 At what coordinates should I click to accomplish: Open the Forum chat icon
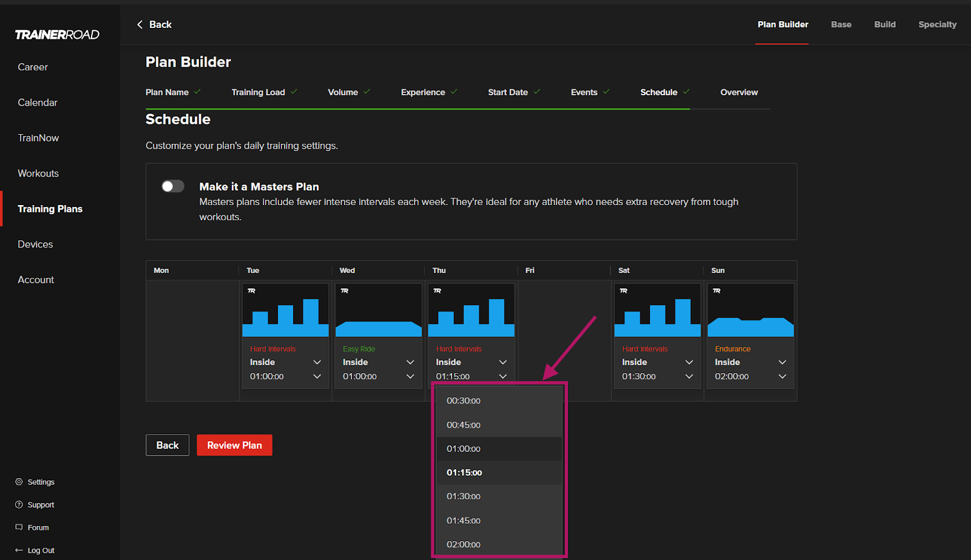click(19, 527)
